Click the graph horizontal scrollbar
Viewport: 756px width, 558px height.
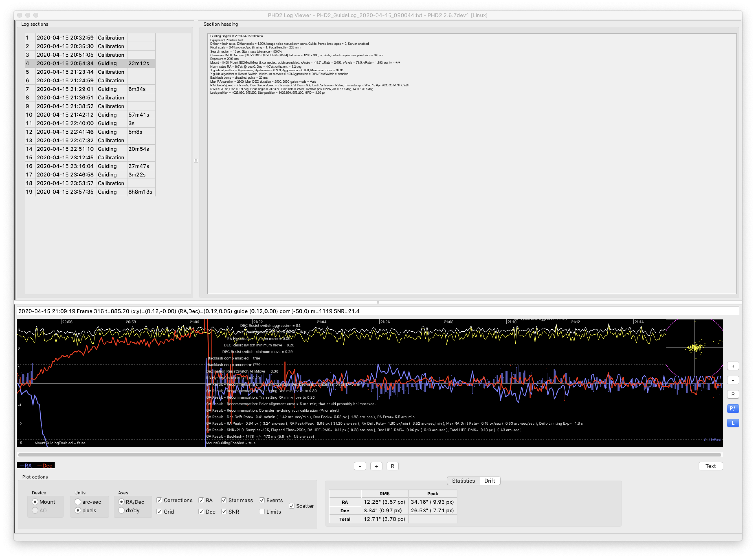pyautogui.click(x=369, y=455)
